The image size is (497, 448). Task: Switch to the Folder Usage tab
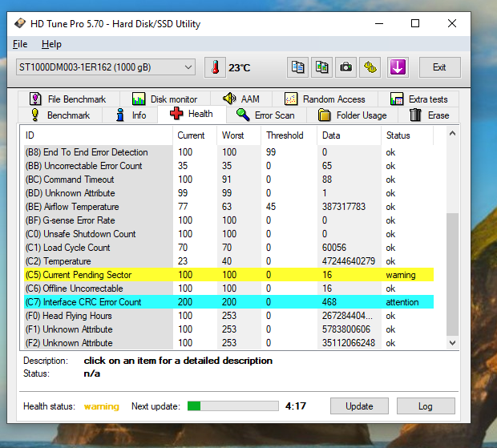tap(353, 115)
